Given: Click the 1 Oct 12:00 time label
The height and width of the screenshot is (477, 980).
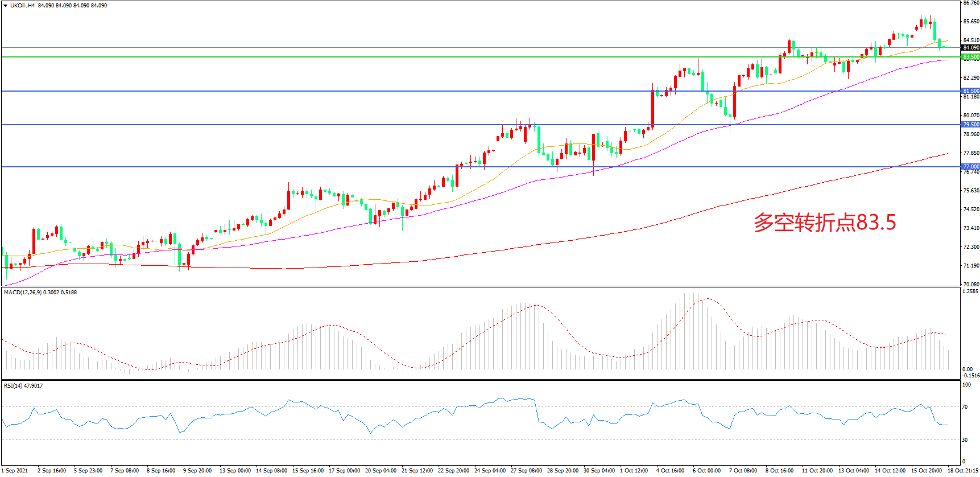Looking at the screenshot, I should pos(634,471).
